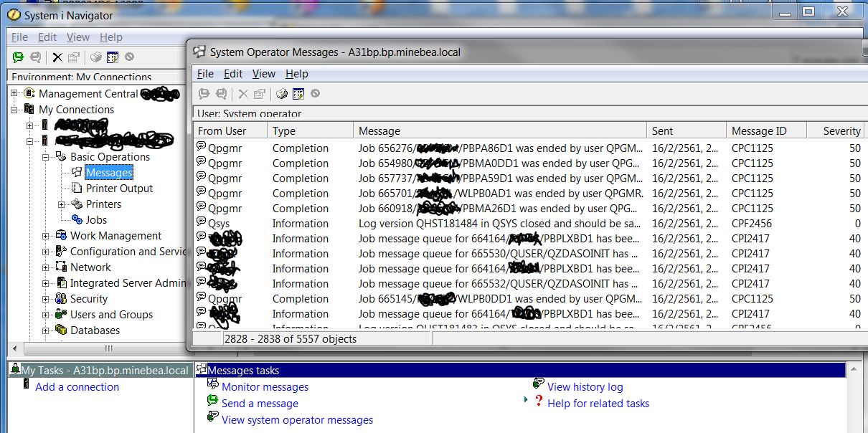Open the Help for related tasks link
Image resolution: width=868 pixels, height=433 pixels.
point(598,403)
